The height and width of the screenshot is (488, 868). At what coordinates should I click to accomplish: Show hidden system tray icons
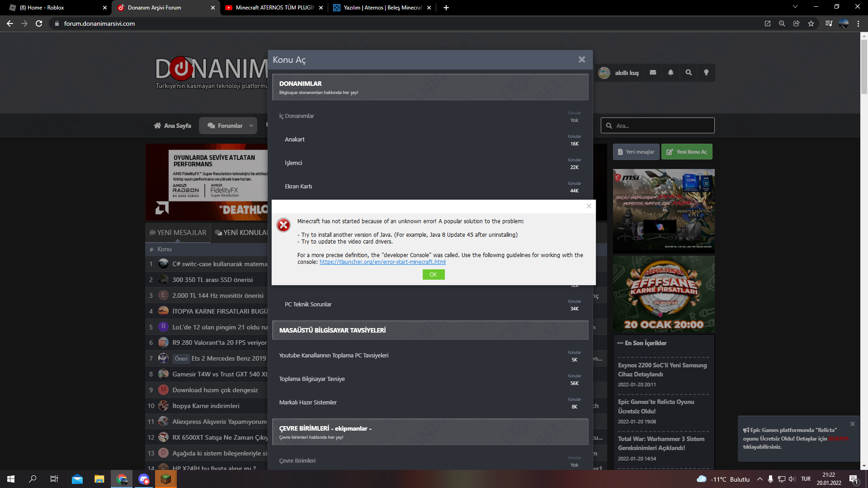pos(759,479)
